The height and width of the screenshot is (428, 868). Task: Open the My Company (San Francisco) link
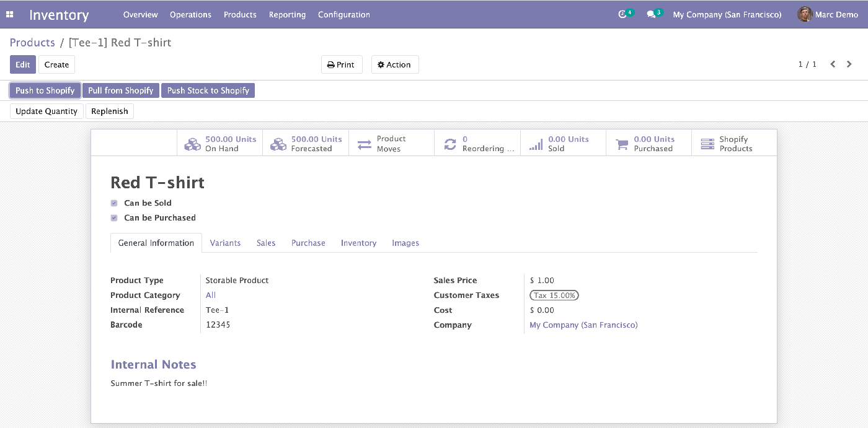(583, 325)
